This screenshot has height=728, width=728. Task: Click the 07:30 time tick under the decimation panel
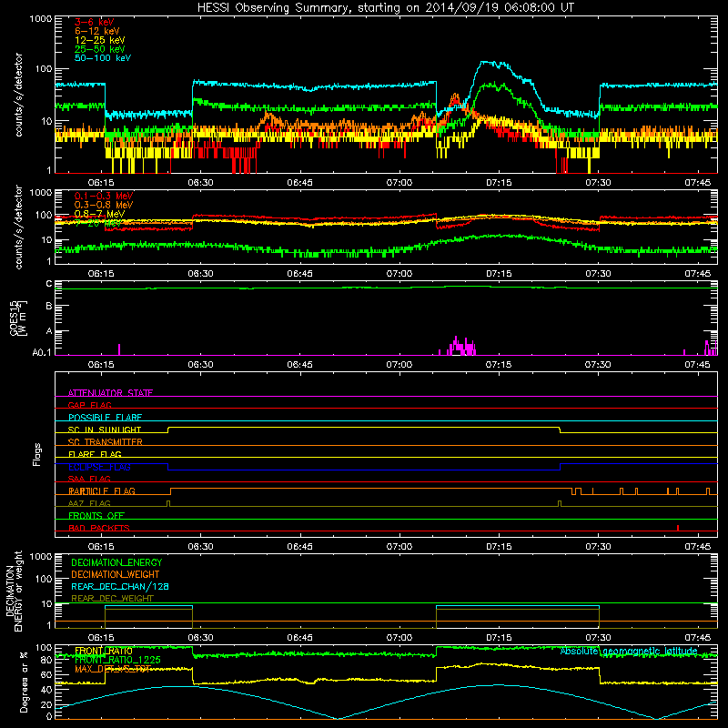tap(598, 638)
